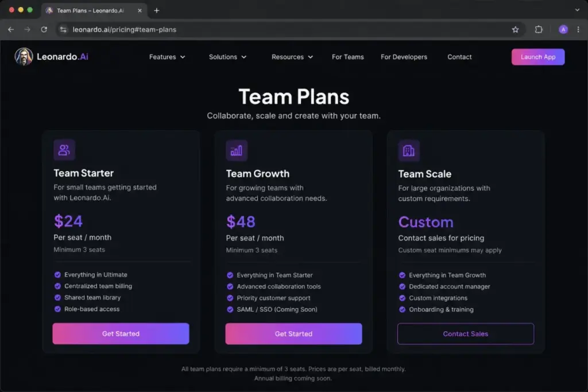
Task: Open the For Developers nav link
Action: pos(404,57)
